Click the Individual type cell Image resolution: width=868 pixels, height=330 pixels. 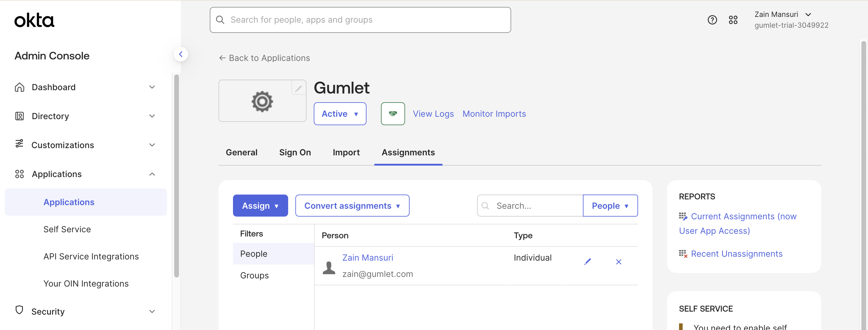pos(532,258)
